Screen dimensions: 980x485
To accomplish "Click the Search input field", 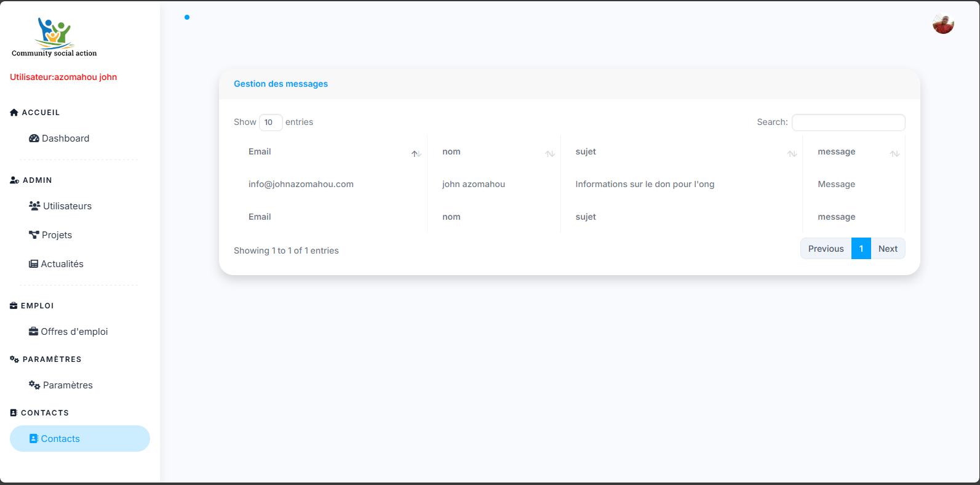I will 848,122.
